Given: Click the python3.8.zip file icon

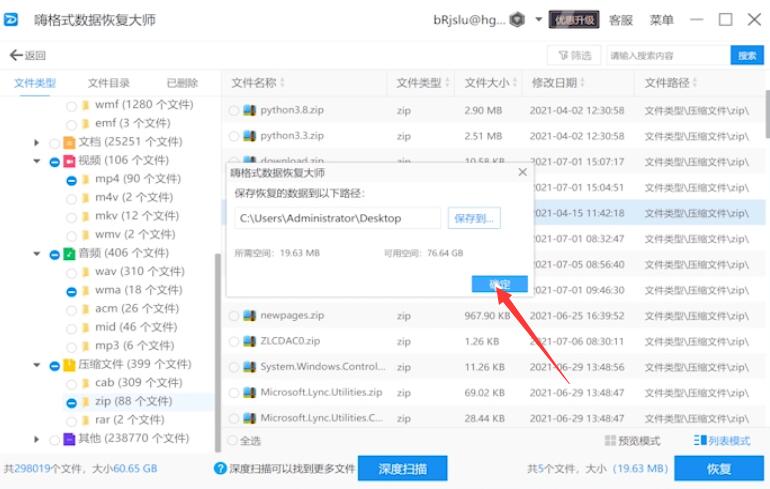Looking at the screenshot, I should click(249, 110).
